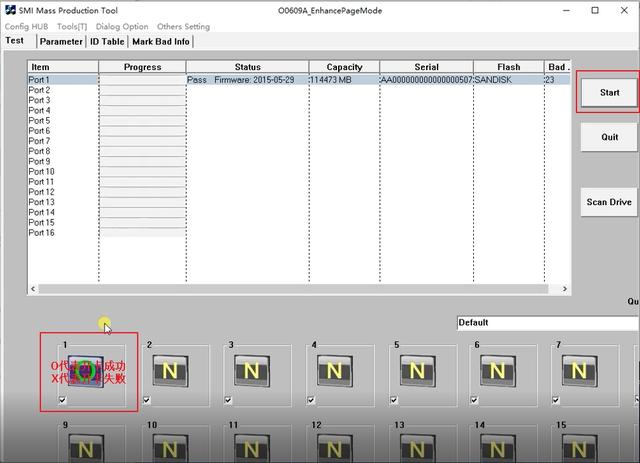Click the Port 3 progress bar
640x463 pixels.
click(142, 100)
